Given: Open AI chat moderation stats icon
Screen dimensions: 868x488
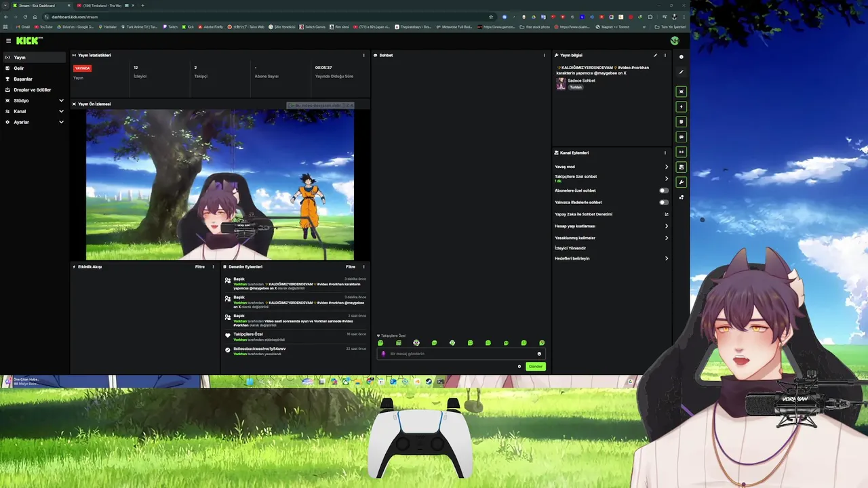Looking at the screenshot, I should click(667, 214).
